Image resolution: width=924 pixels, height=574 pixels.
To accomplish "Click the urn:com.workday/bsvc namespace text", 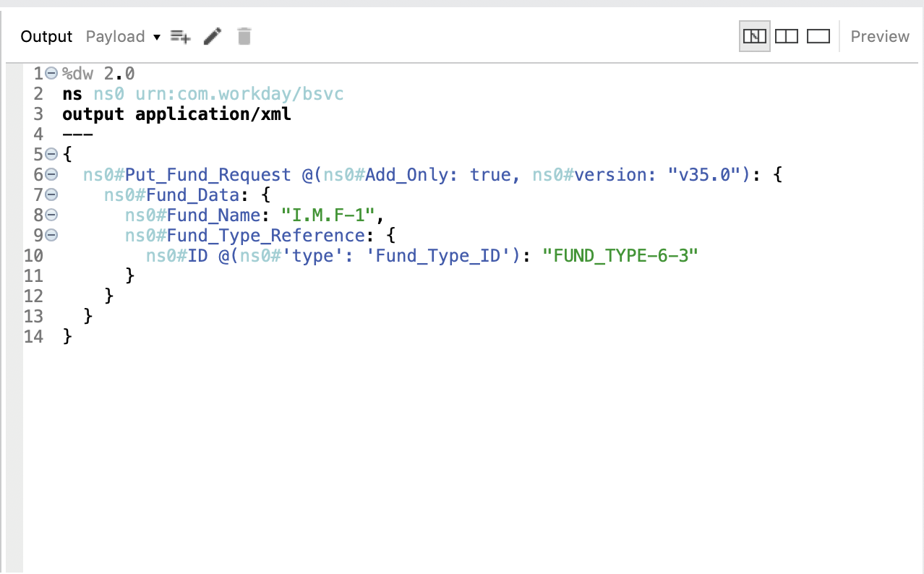I will click(x=239, y=93).
